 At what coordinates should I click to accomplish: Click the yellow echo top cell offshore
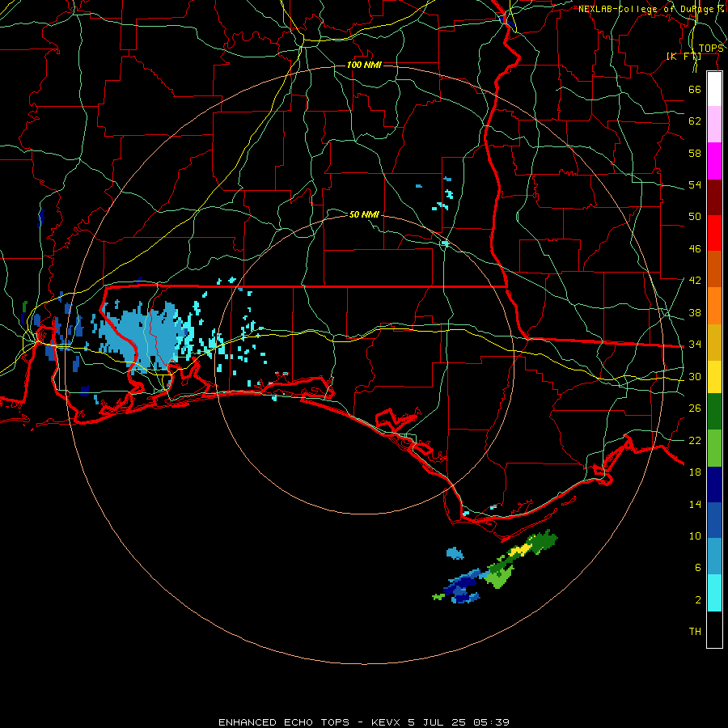[520, 550]
